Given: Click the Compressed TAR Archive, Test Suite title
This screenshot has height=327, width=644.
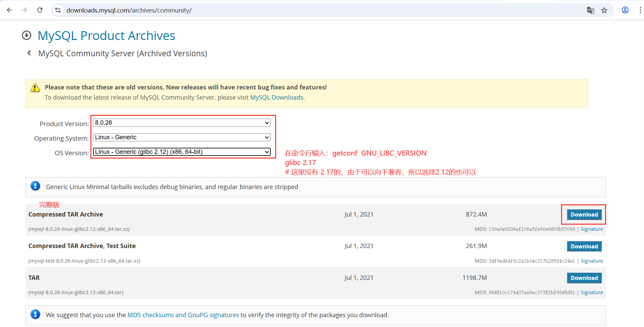Looking at the screenshot, I should pyautogui.click(x=82, y=246).
